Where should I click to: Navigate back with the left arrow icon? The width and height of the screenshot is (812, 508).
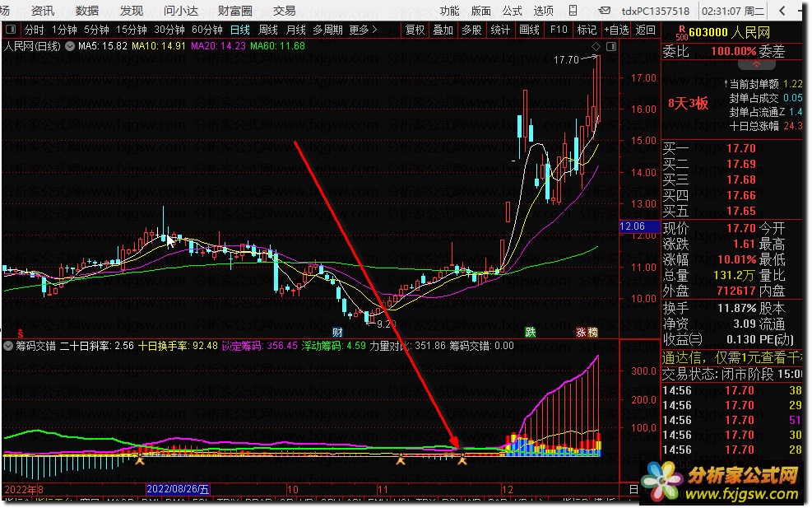(782, 11)
